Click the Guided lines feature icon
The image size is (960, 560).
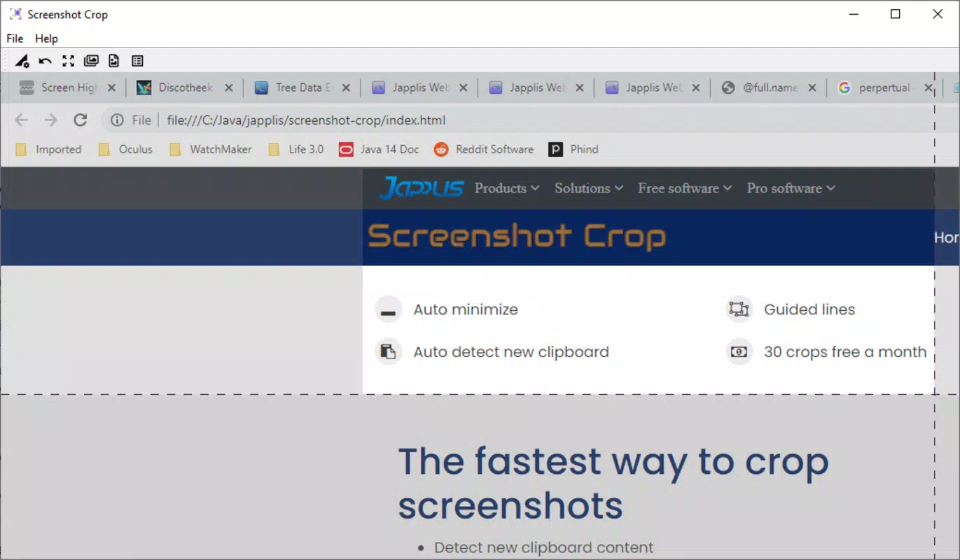[x=739, y=309]
